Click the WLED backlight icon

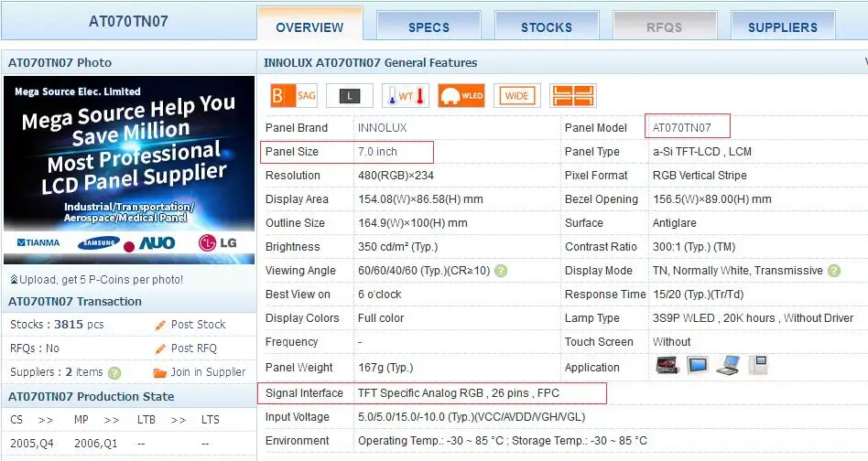pos(461,96)
